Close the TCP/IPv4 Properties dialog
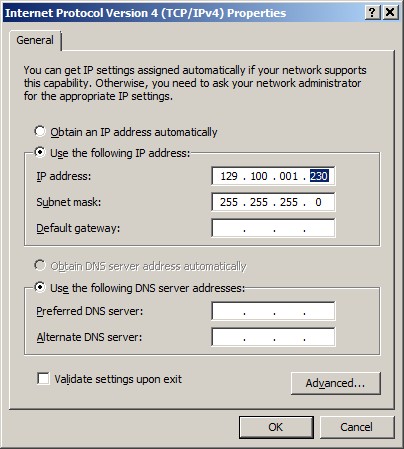The image size is (404, 449). (x=390, y=13)
